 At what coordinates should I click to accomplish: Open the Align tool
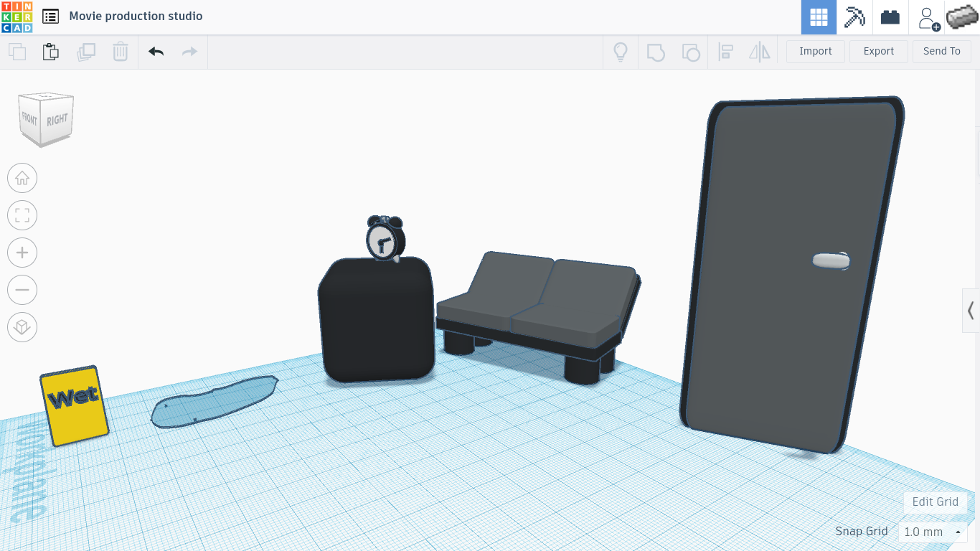tap(725, 52)
